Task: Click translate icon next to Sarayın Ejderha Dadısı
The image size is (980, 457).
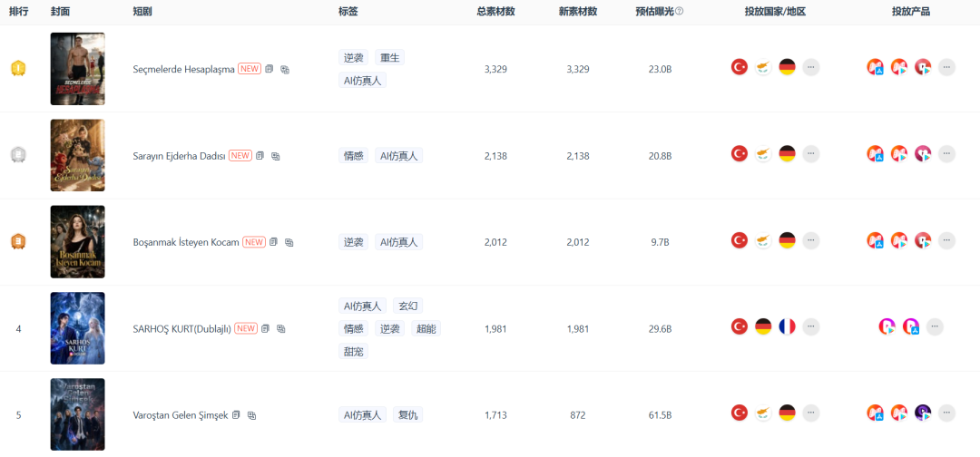Action: coord(276,156)
